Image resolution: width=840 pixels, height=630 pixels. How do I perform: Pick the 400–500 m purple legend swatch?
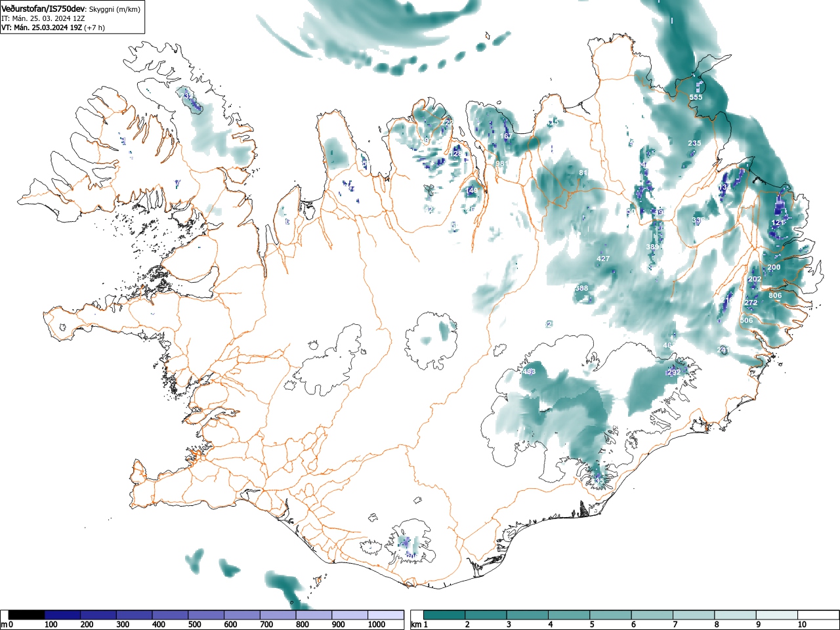[171, 615]
